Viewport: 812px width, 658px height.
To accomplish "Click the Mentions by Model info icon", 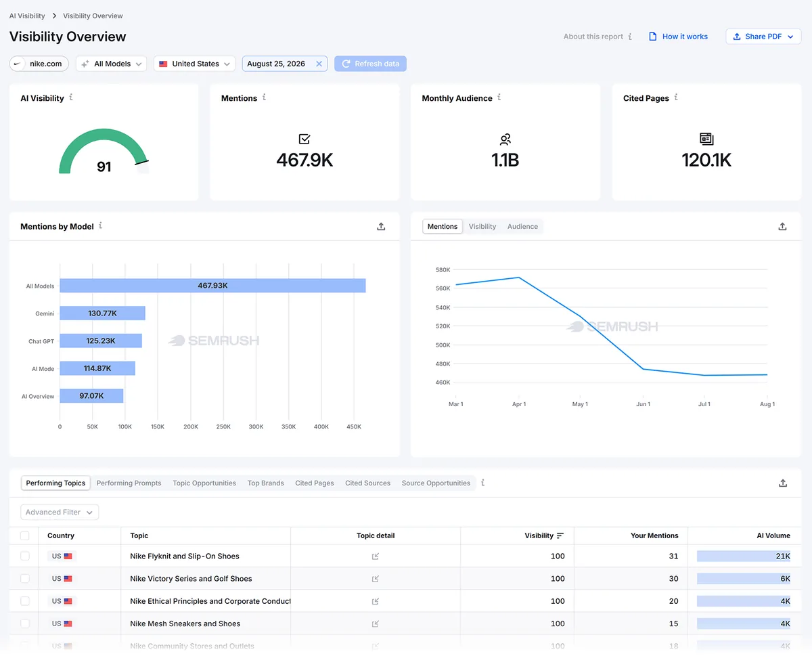I will 101,225.
